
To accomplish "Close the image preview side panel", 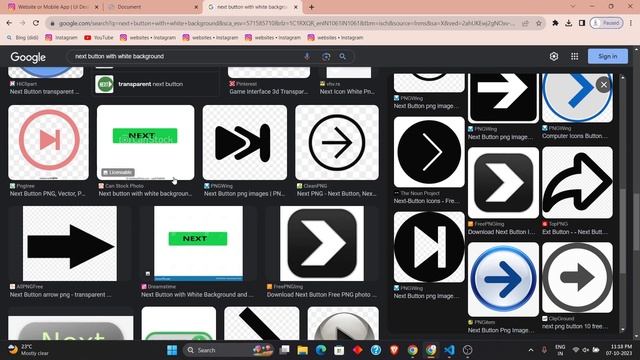I will (x=604, y=84).
